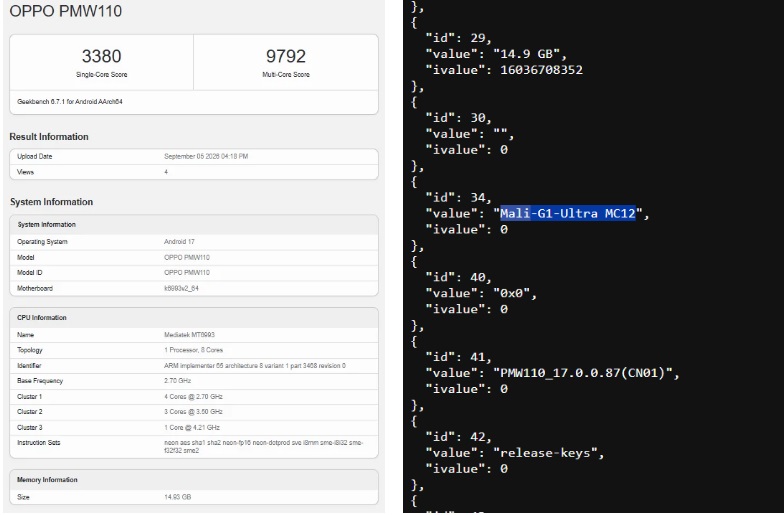The width and height of the screenshot is (784, 515).
Task: Click the CPU name Mediatek MT6993
Action: [x=190, y=334]
